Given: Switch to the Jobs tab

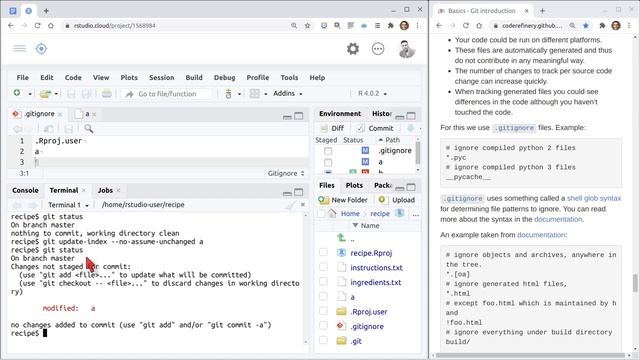Looking at the screenshot, I should [x=105, y=190].
